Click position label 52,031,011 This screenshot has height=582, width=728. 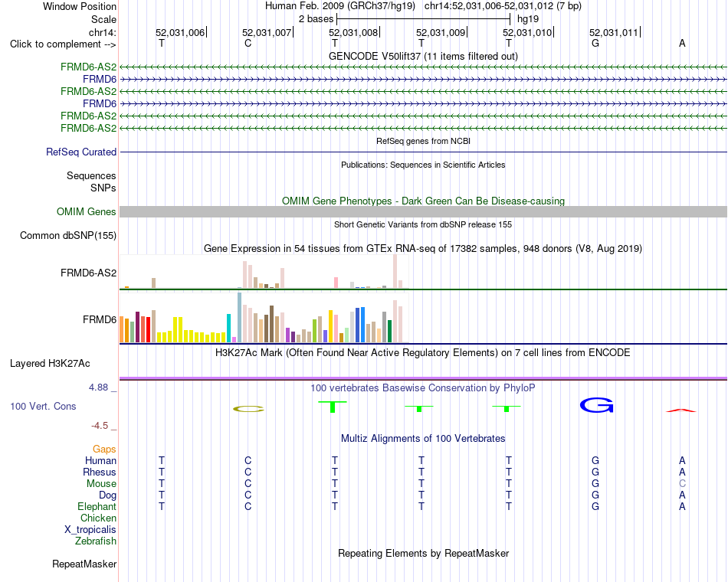point(613,32)
